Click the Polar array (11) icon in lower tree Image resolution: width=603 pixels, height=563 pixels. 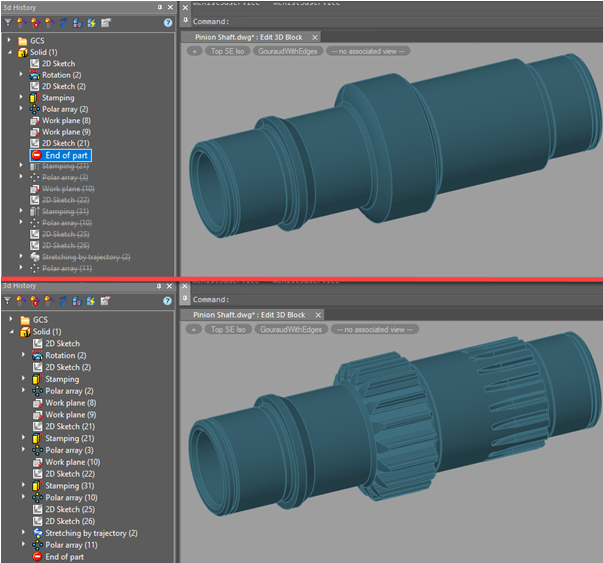36,545
